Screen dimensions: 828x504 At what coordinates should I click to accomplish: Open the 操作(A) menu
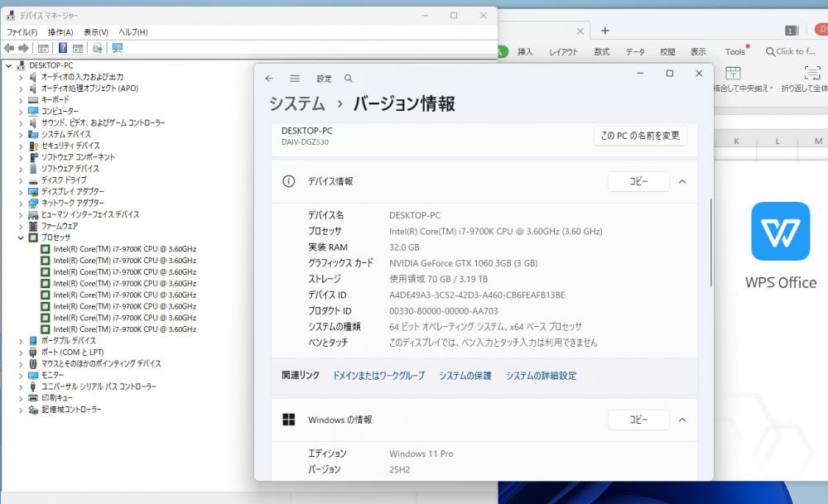pyautogui.click(x=60, y=32)
